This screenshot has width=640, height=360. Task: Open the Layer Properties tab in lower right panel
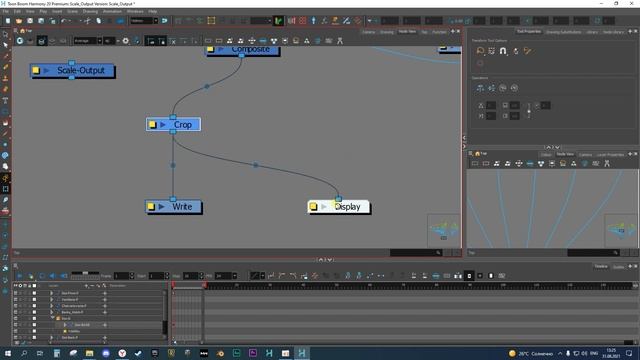pyautogui.click(x=610, y=155)
